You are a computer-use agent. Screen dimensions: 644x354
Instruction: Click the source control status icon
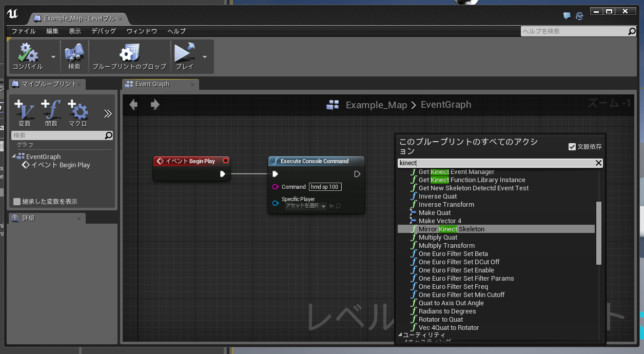coord(579,16)
